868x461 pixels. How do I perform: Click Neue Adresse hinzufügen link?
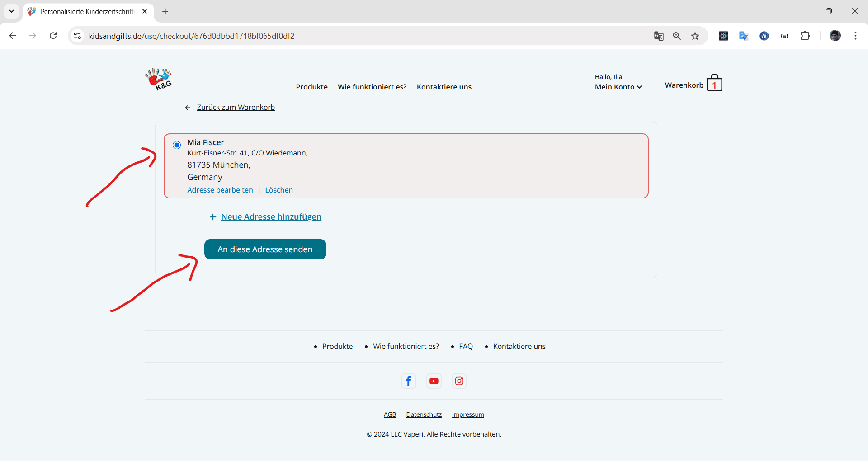[271, 217]
